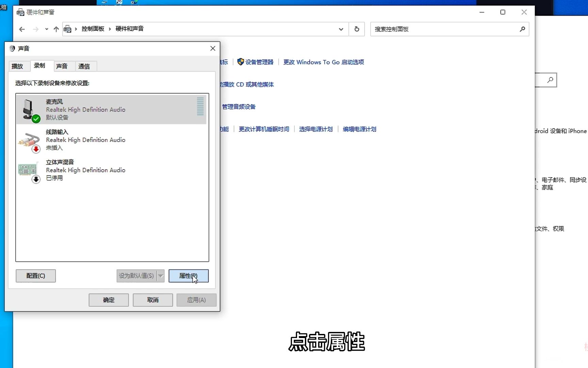Refresh the Control Panel view
This screenshot has width=588, height=368.
point(357,29)
